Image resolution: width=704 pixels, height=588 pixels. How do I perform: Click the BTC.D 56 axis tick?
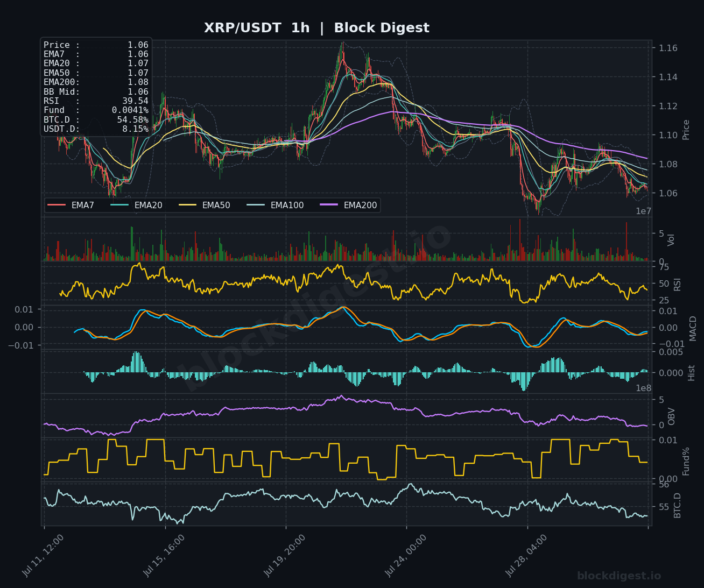pos(664,485)
